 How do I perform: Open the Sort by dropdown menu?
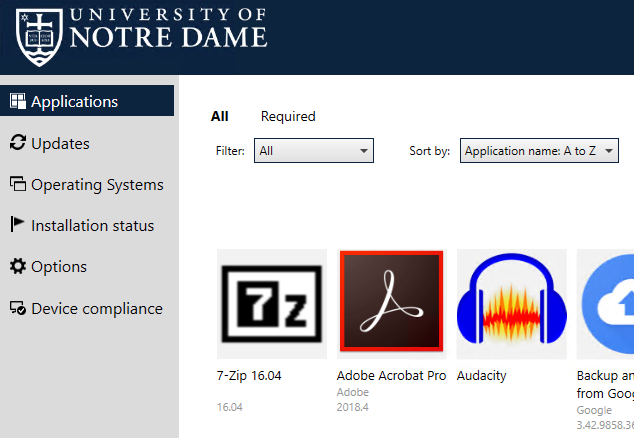click(539, 151)
